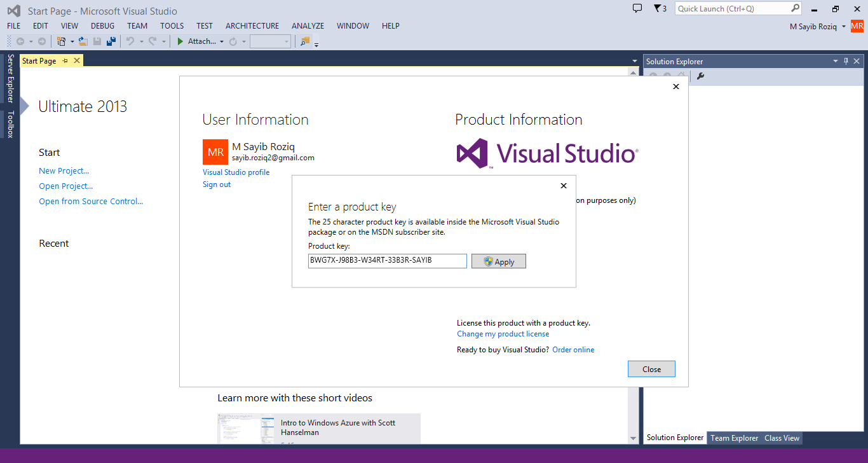Click the Apply product key button
The width and height of the screenshot is (868, 463).
(x=499, y=261)
